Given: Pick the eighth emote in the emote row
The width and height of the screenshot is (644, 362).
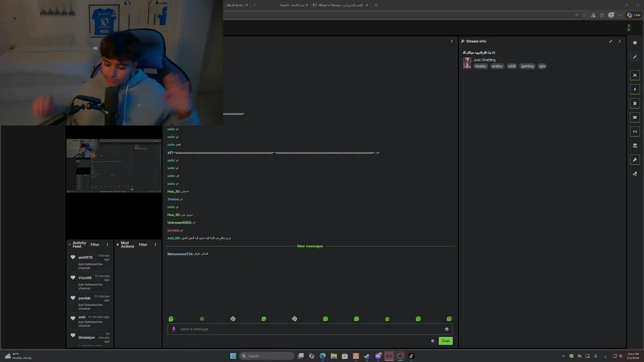Looking at the screenshot, I should tap(387, 319).
